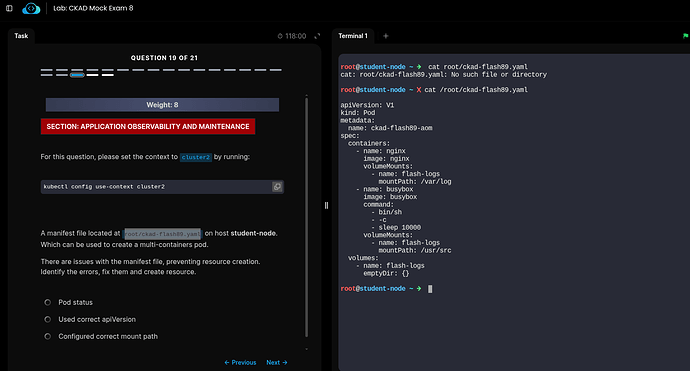Click the name: ckad-flash89-aom line
Image resolution: width=690 pixels, height=371 pixels.
point(390,128)
